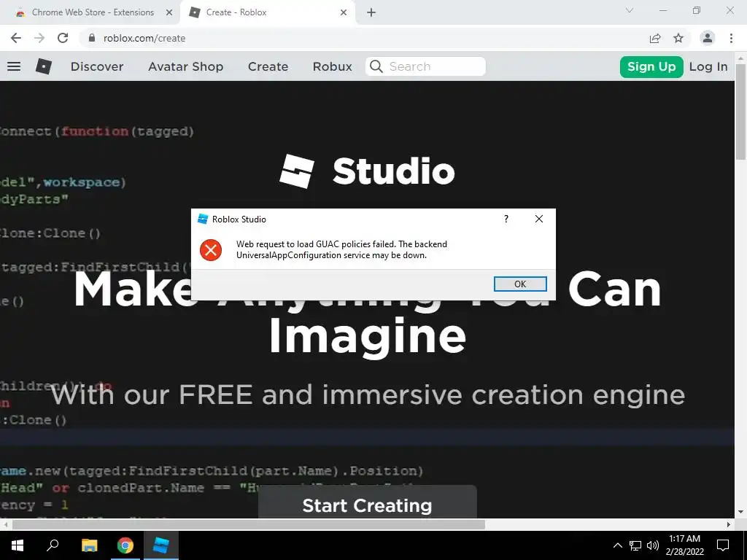This screenshot has height=560, width=747.
Task: Switch to Chrome Web Store - Extensions tab
Action: coord(93,12)
